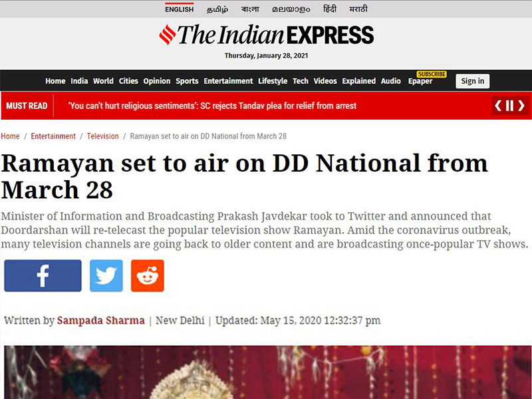Share article on Reddit

pos(148,276)
